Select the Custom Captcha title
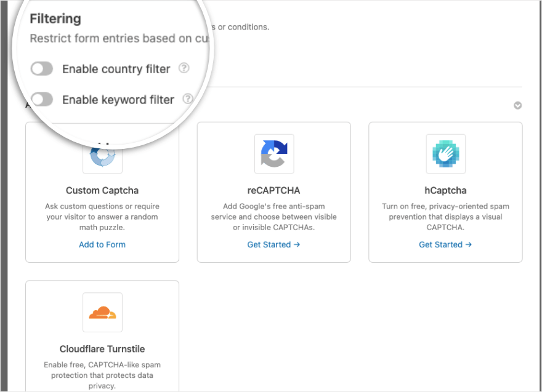Screen dimensions: 542x392 102,190
